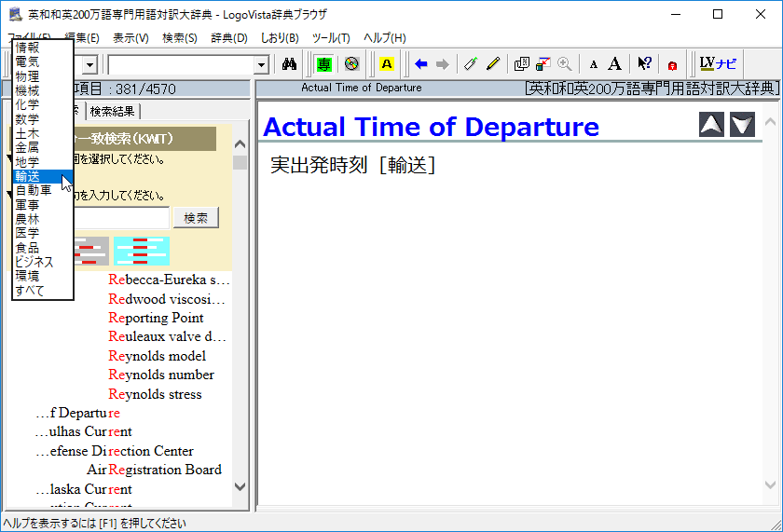
Task: Click the help pointer question-mark icon
Action: 644,64
